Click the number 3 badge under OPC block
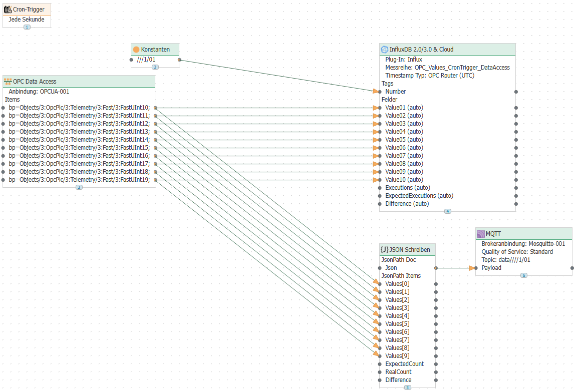Image resolution: width=577 pixels, height=392 pixels. coord(79,187)
